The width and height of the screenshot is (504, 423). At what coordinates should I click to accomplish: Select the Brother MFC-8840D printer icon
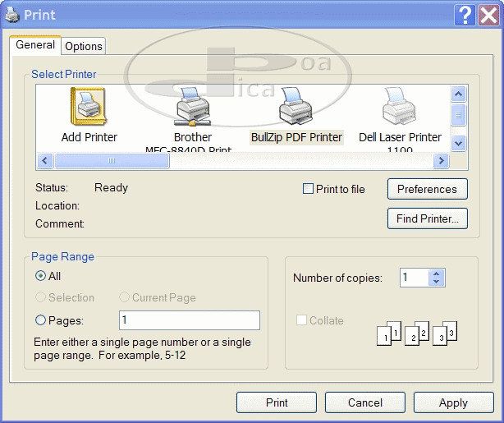(192, 107)
